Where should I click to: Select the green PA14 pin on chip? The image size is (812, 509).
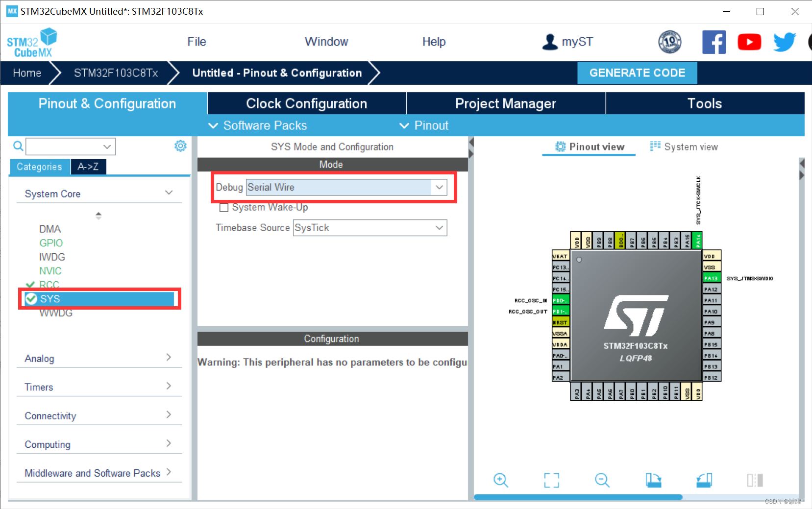click(698, 241)
